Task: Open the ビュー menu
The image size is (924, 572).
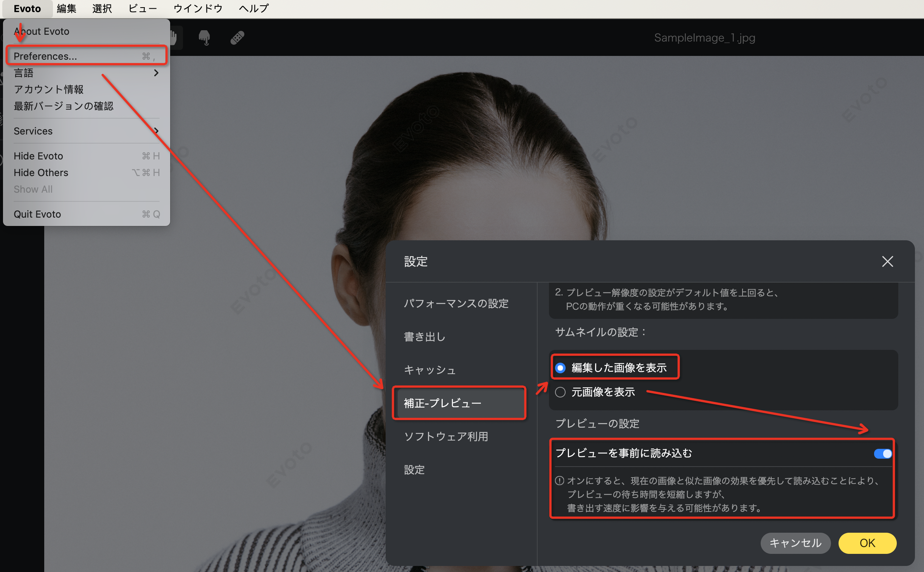Action: pyautogui.click(x=142, y=8)
